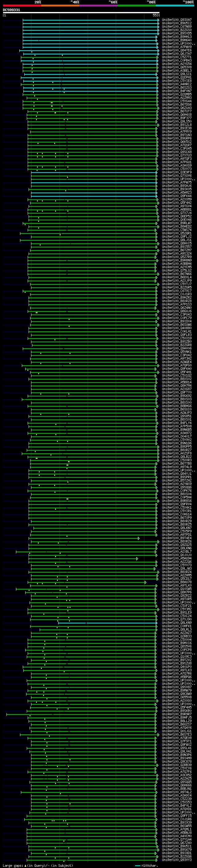197x868 pixels.
Task: Select hit label UniRef100_B9G692
Action: click(177, 396)
